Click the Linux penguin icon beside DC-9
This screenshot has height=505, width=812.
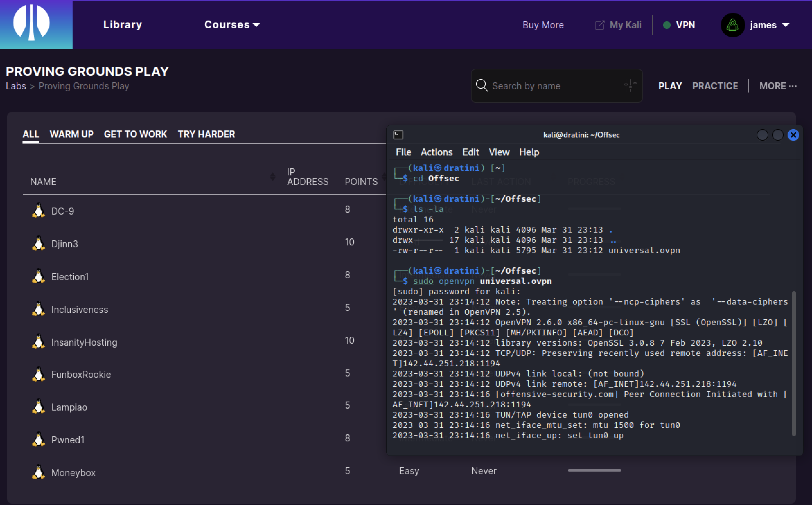39,210
